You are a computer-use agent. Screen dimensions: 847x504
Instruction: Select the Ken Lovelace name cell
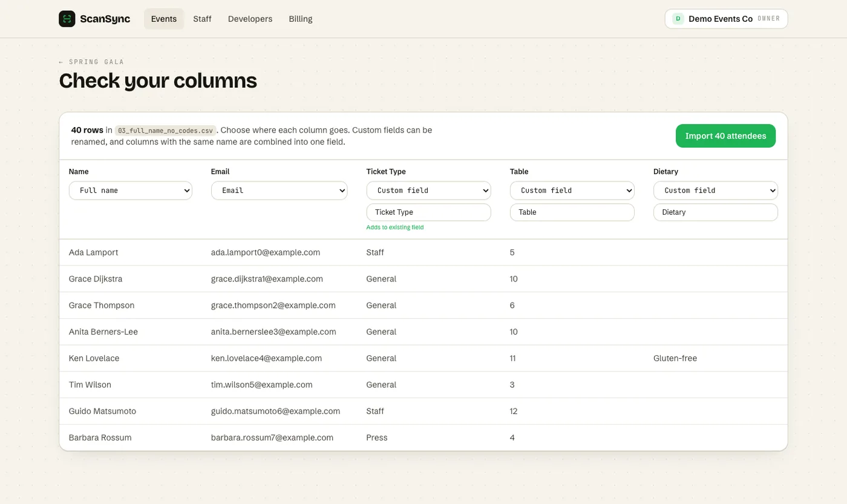tap(94, 358)
